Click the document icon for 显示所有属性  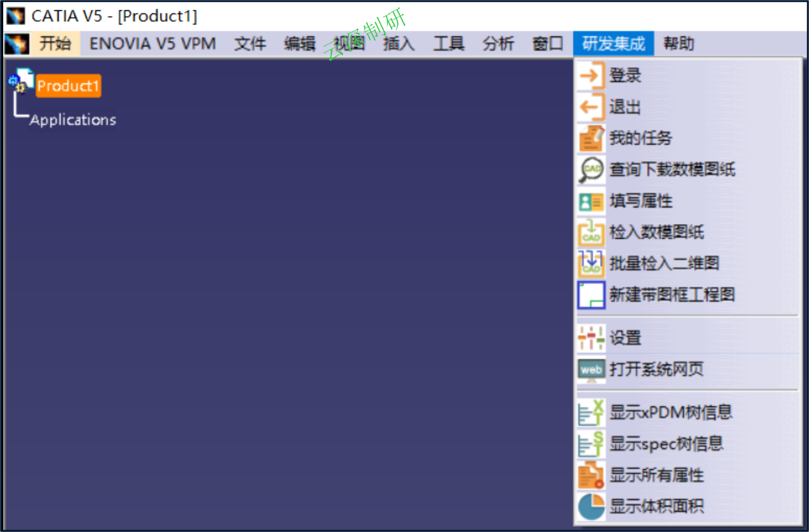pos(591,475)
